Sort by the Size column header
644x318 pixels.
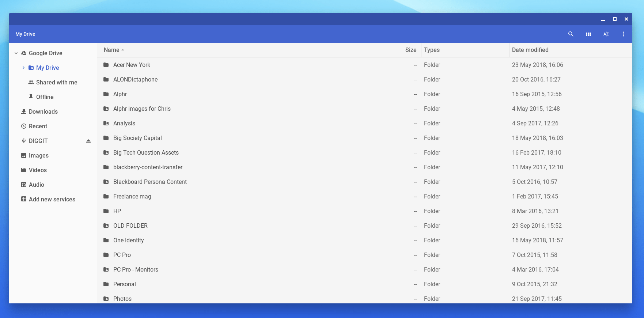coord(411,50)
